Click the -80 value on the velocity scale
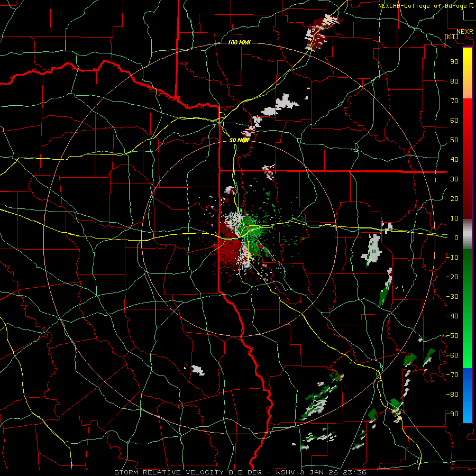The height and width of the screenshot is (476, 476). 452,395
